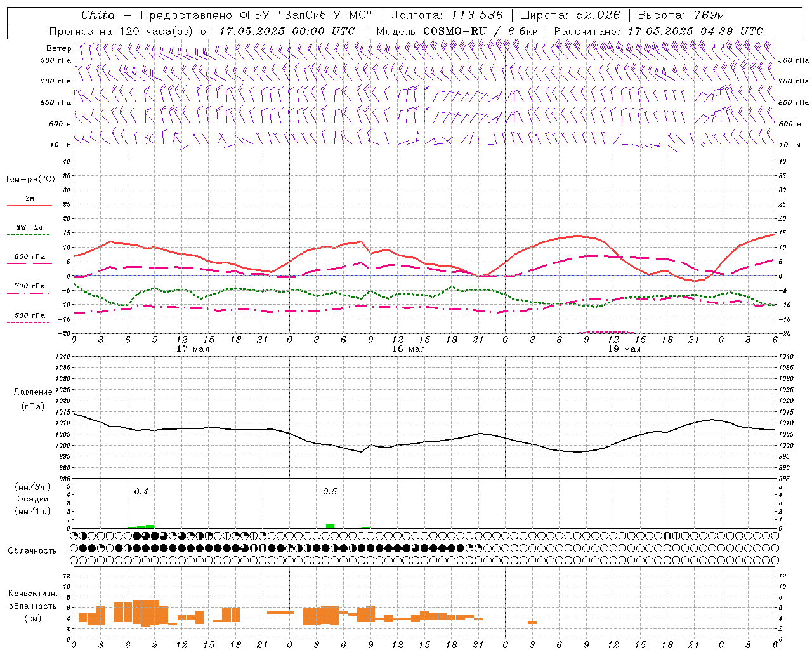The height and width of the screenshot is (650, 812).
Task: Click the Chita station name in the header
Action: point(98,15)
